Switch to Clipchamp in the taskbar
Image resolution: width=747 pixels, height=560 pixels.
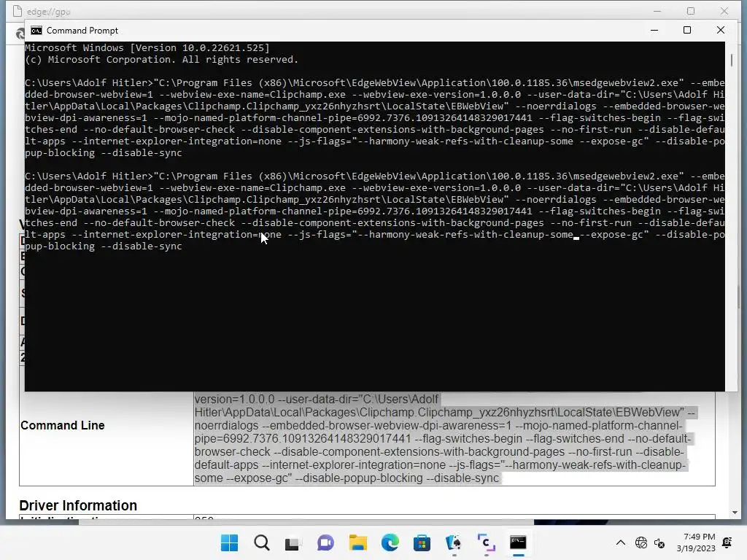point(486,542)
